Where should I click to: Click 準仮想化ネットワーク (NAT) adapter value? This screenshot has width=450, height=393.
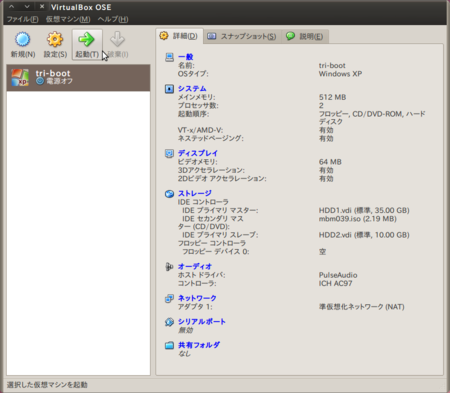tap(361, 307)
